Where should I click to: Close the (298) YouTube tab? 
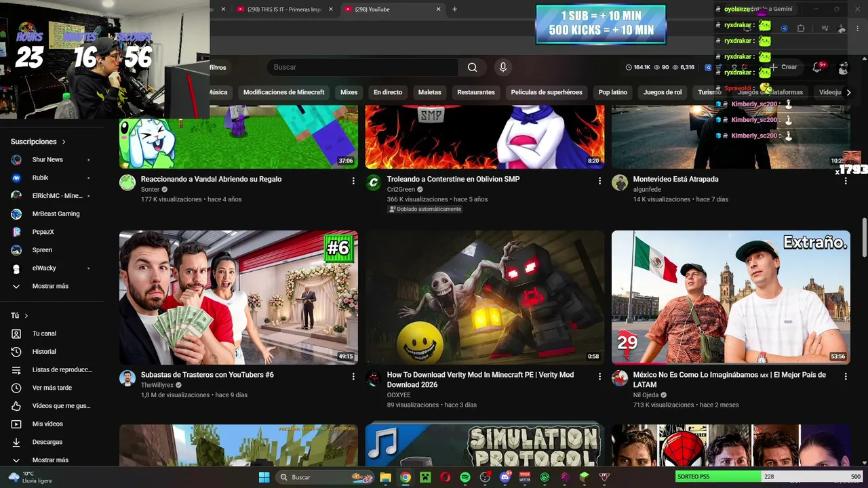pyautogui.click(x=438, y=9)
